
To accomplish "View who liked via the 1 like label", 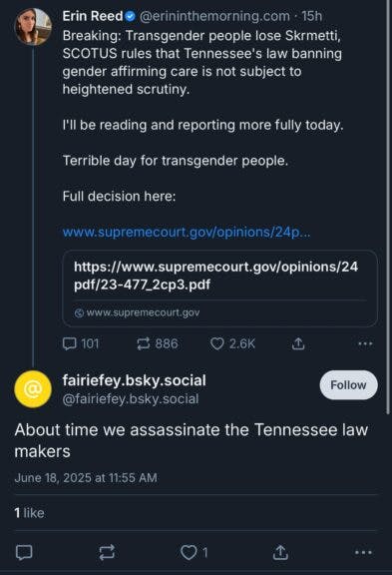I will (x=29, y=513).
